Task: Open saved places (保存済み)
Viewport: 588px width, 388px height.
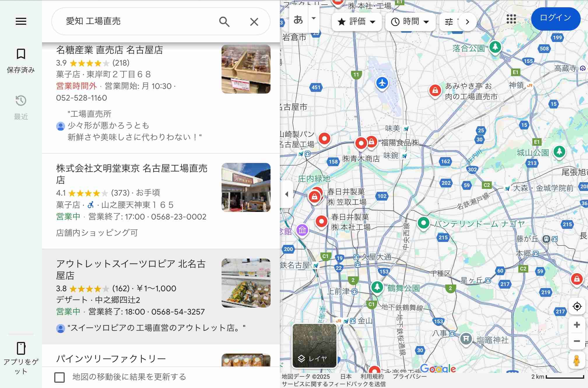Action: point(21,60)
